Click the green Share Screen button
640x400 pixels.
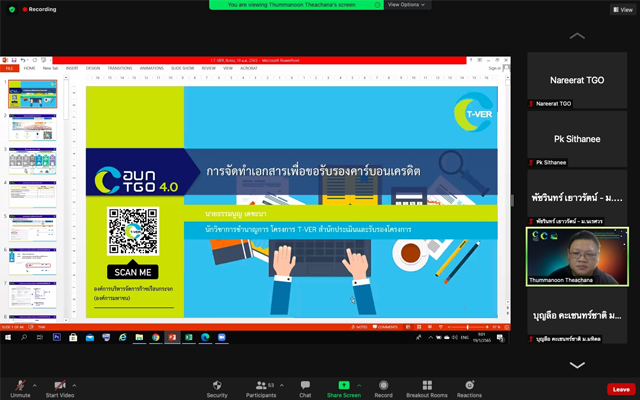tap(344, 389)
